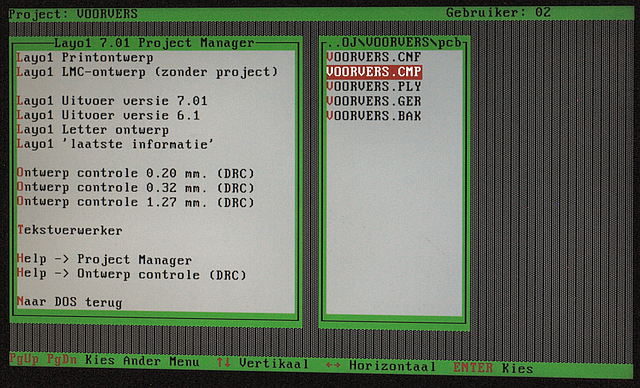Run Ontwerp controle 0.32 mm DRC
Image resolution: width=640 pixels, height=388 pixels.
[x=136, y=188]
